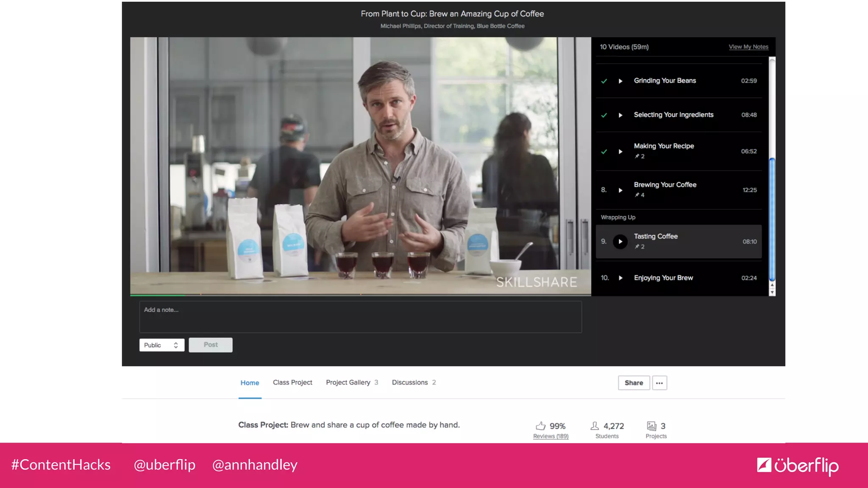
Task: Click the Enjoying Your Brew lesson title
Action: tap(663, 278)
